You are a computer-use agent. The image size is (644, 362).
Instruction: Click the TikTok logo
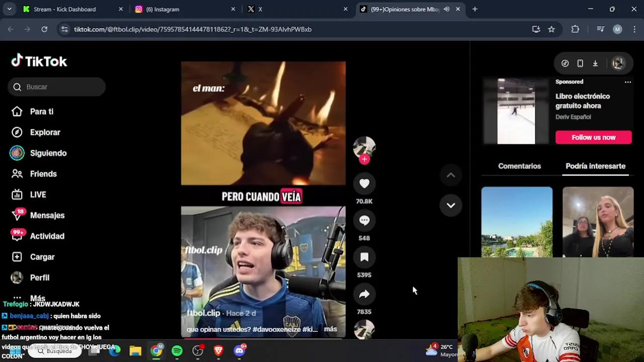(39, 61)
